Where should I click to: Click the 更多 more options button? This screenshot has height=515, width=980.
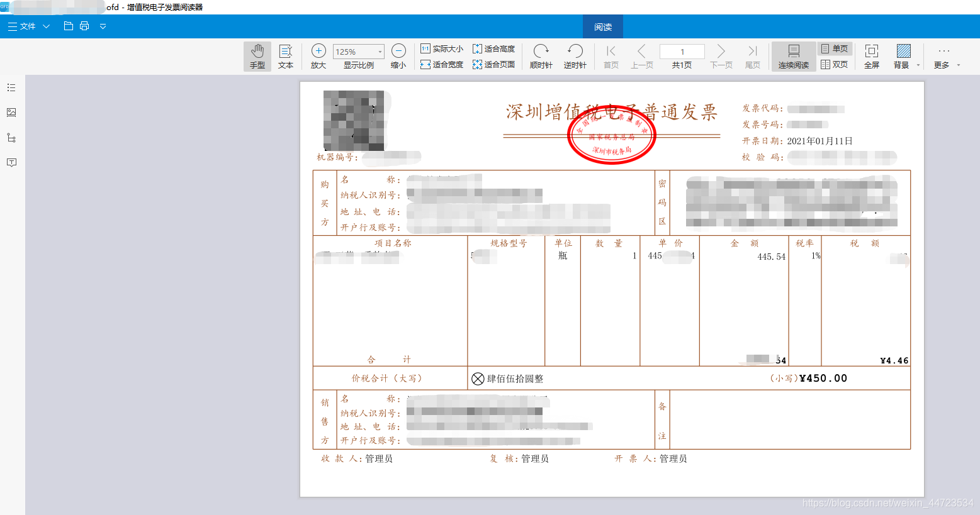pos(942,56)
